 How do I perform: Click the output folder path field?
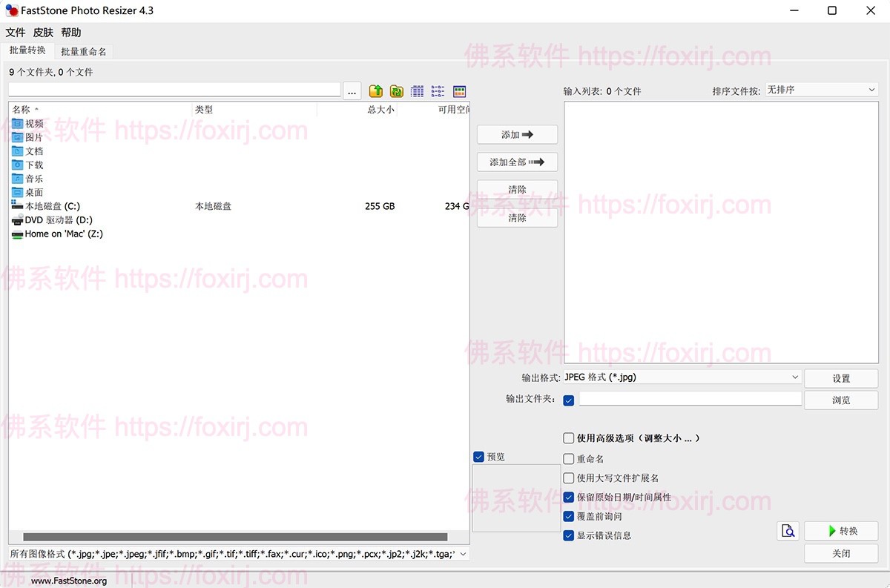(x=690, y=399)
